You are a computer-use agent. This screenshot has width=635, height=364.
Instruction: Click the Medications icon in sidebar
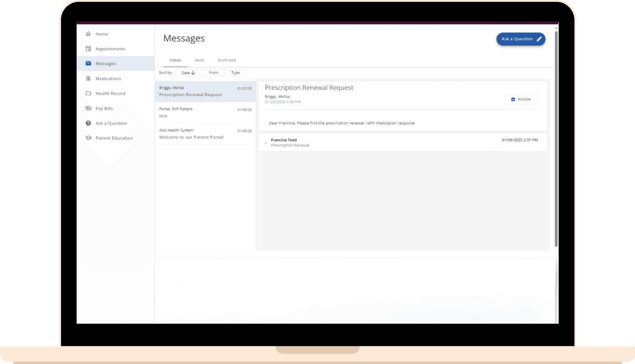88,79
